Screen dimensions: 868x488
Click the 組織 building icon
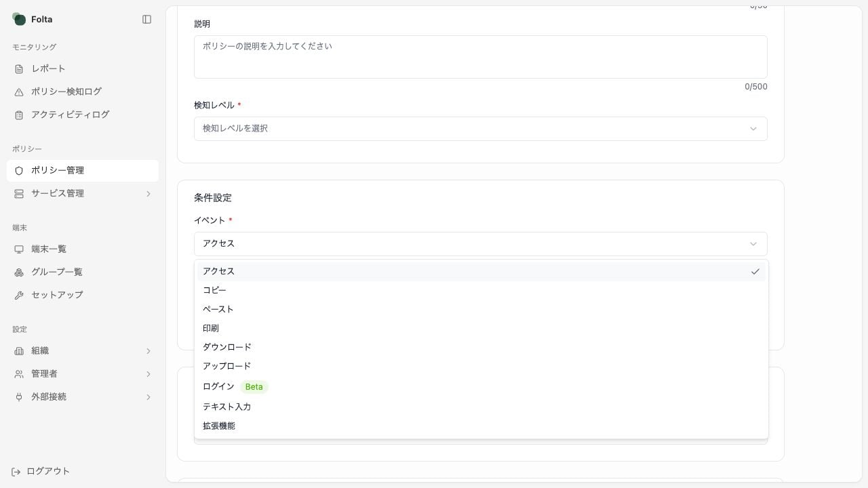click(19, 351)
